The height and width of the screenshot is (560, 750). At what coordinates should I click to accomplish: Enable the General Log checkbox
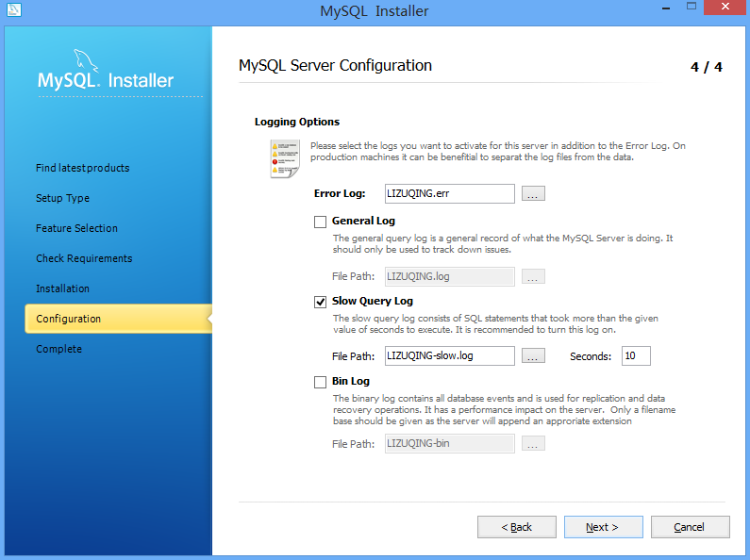tap(320, 222)
